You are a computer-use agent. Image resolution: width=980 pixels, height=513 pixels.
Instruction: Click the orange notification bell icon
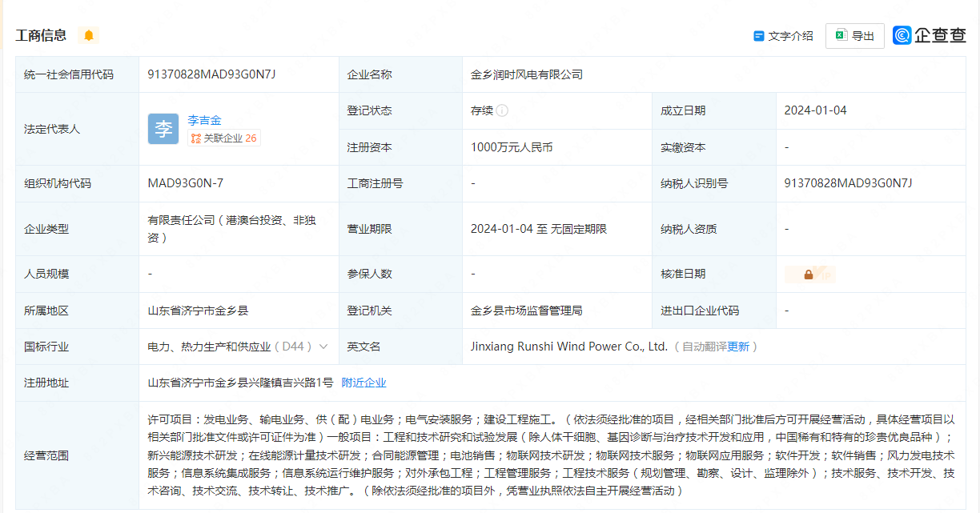(89, 35)
